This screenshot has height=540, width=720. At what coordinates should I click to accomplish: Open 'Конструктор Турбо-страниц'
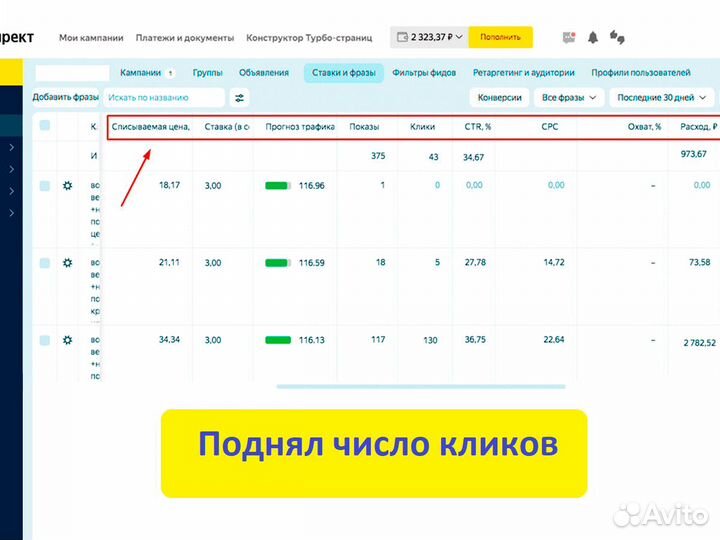(x=309, y=38)
